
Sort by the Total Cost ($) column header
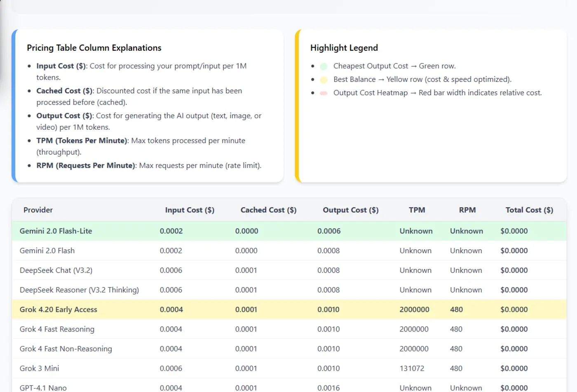pos(529,210)
